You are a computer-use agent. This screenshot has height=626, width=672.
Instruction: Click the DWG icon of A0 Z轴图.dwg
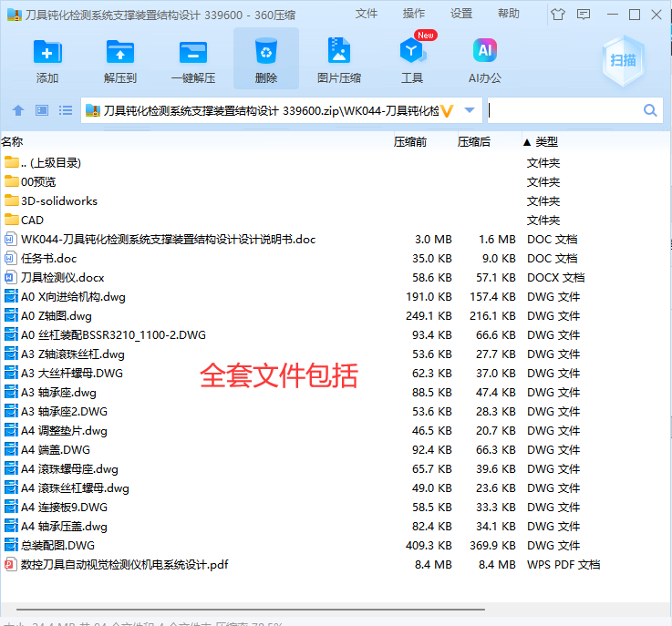pos(11,315)
